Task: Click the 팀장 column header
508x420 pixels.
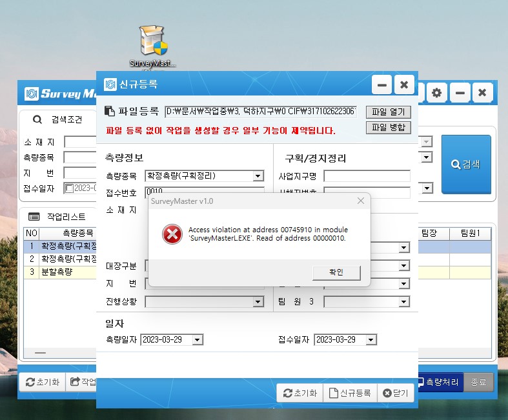Action: pyautogui.click(x=434, y=233)
